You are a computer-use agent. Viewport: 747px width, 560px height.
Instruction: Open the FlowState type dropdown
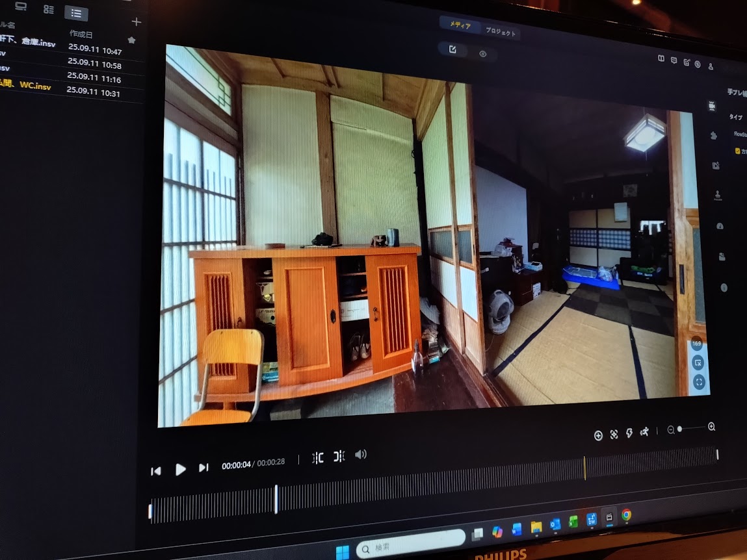[739, 134]
